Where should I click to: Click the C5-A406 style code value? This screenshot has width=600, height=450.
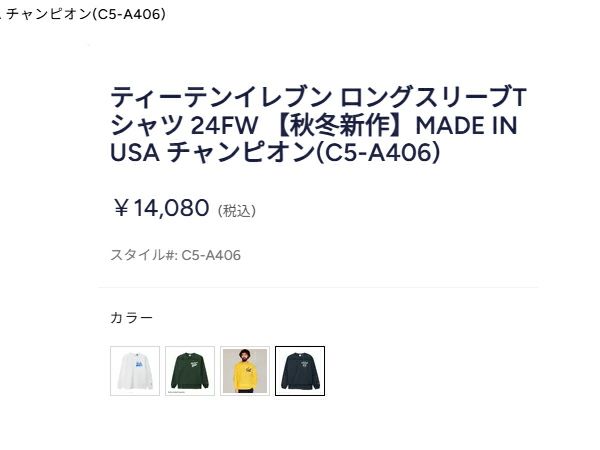coord(211,255)
